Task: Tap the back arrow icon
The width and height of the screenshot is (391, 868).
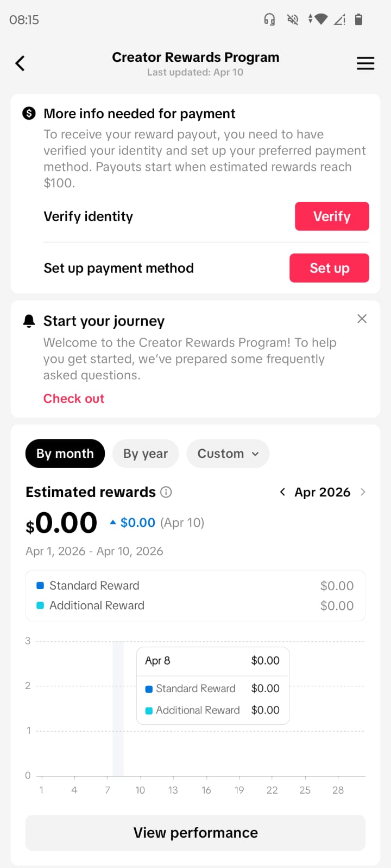Action: [20, 63]
